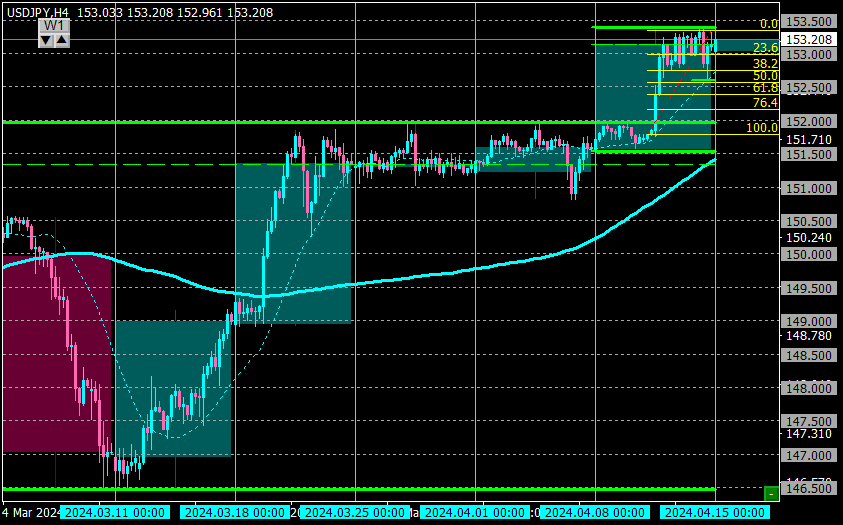Click the 147.310 price level label

tap(809, 434)
